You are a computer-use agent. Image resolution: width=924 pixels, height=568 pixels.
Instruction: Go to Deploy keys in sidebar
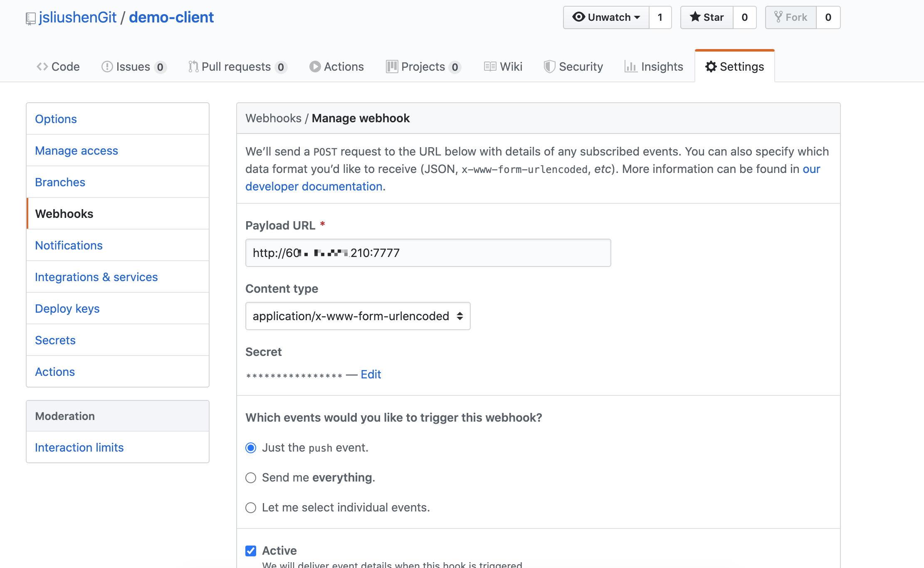coord(67,309)
